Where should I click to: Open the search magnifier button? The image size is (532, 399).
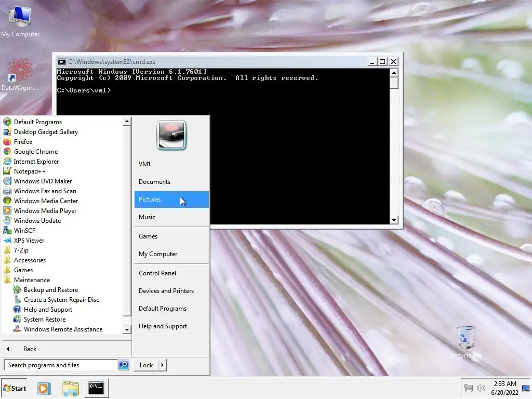(x=124, y=365)
